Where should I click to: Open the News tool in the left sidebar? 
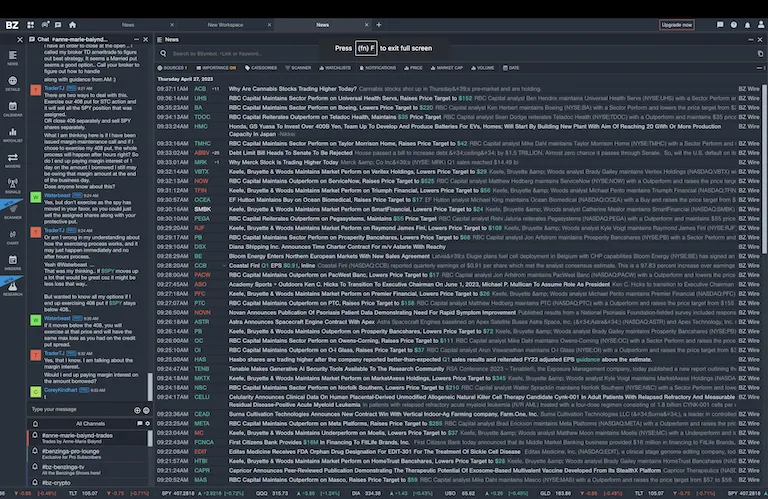tap(13, 59)
